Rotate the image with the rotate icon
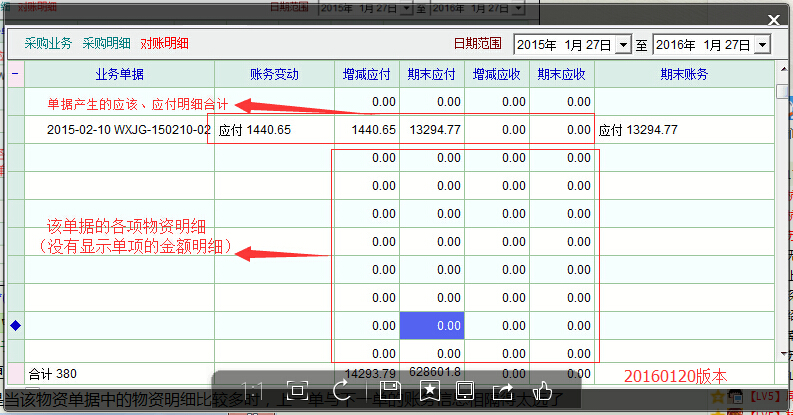Image resolution: width=793 pixels, height=415 pixels. [340, 388]
